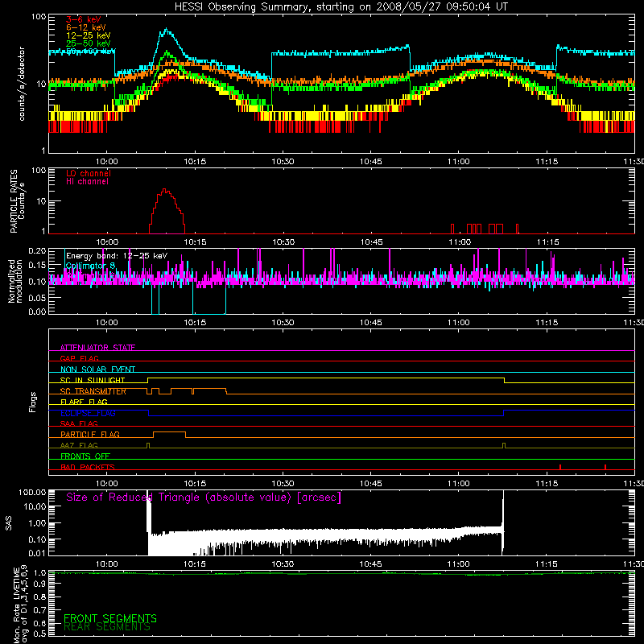Select the red '3-6 keV' legend label
Image resolution: width=644 pixels, height=644 pixels.
click(84, 19)
